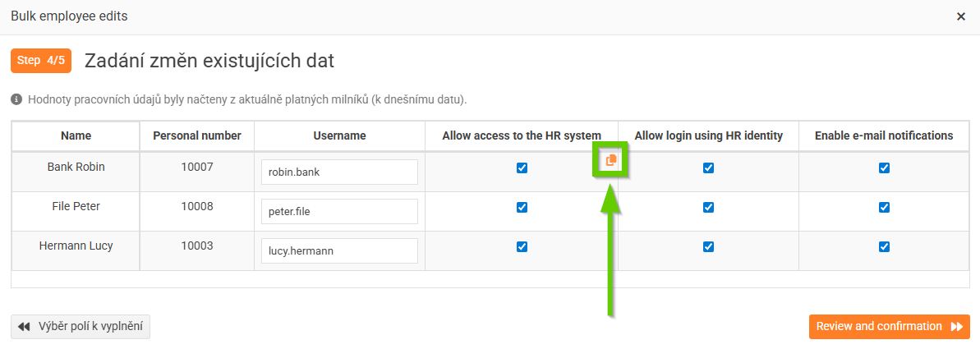Click the orange copy-value icon for Bank Robin
The height and width of the screenshot is (349, 980).
610,161
